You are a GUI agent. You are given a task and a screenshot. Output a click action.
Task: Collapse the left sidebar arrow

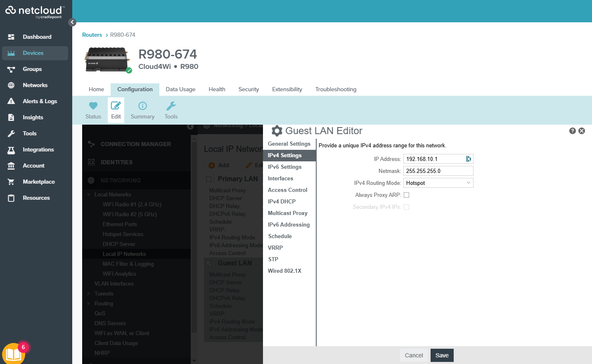[x=72, y=22]
